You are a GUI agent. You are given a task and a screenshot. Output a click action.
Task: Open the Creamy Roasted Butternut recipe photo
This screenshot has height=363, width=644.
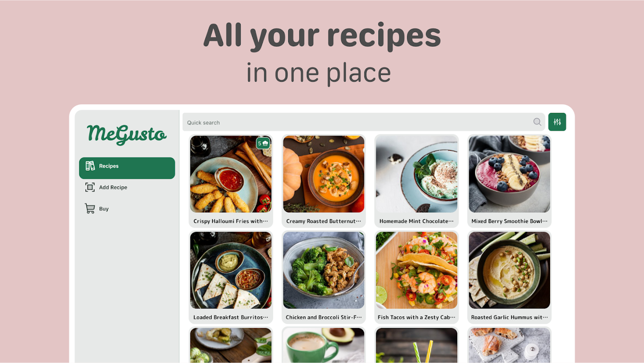coord(324,174)
